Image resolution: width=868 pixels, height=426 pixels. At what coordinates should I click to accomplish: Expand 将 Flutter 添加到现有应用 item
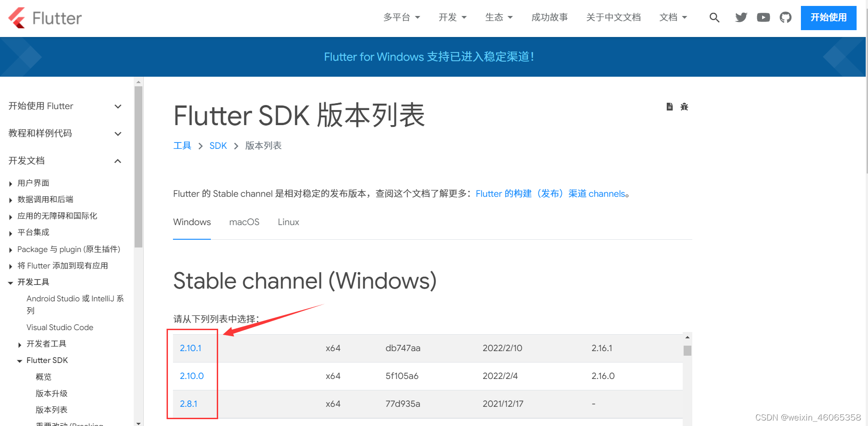pyautogui.click(x=10, y=266)
